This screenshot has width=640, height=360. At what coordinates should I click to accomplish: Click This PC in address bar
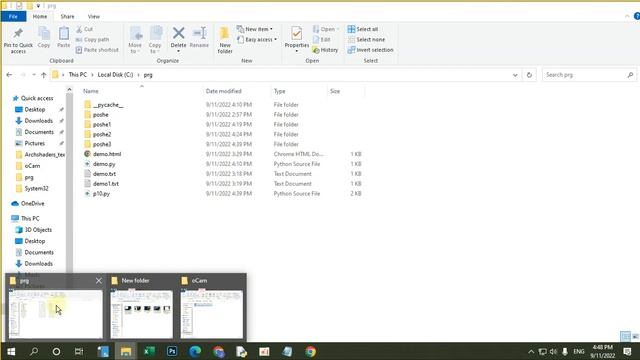click(78, 75)
